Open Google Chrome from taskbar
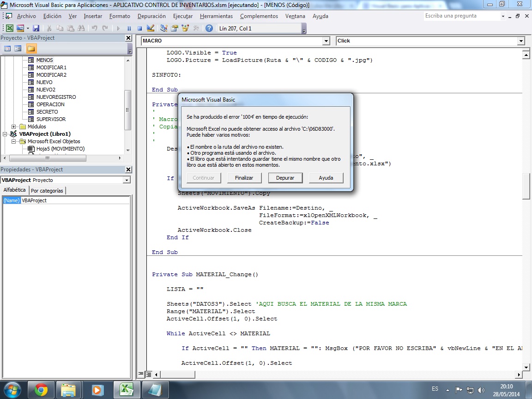 41,390
